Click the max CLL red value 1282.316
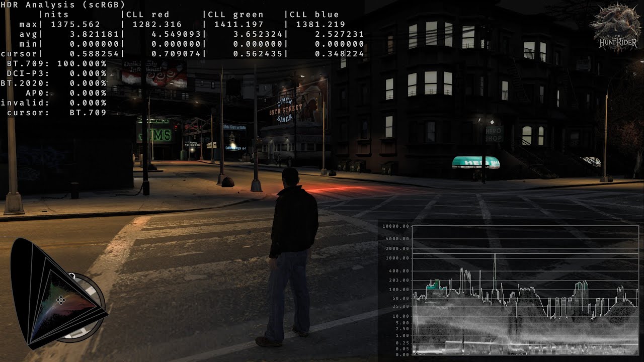The image size is (644, 362). [x=157, y=24]
